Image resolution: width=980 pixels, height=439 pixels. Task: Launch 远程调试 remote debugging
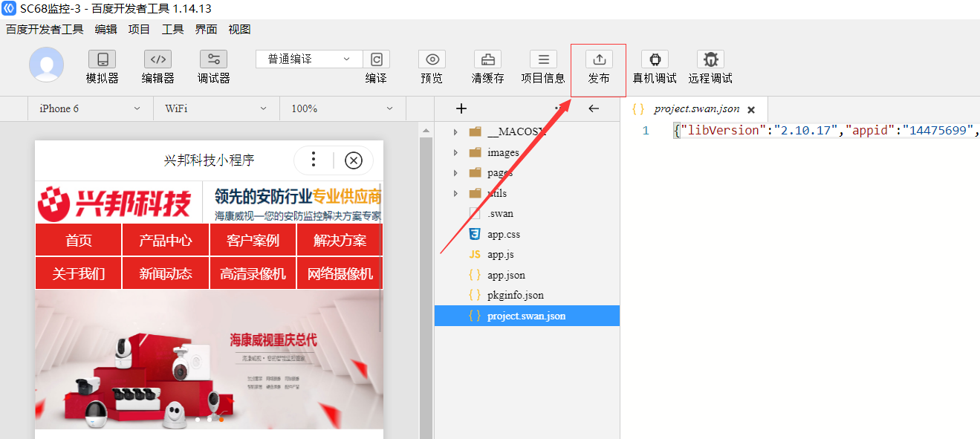tap(710, 59)
